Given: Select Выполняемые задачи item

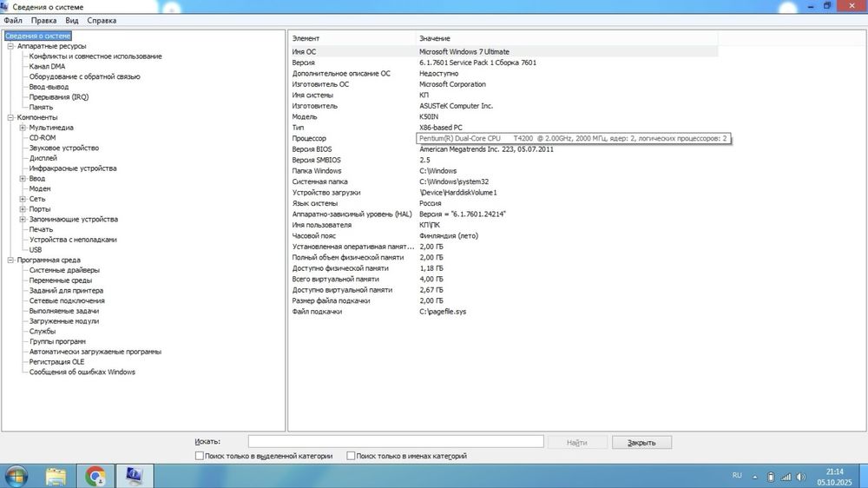Looking at the screenshot, I should 63,311.
